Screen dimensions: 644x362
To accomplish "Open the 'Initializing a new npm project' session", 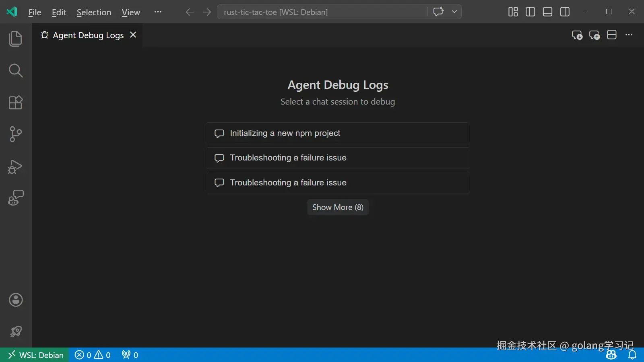I will tap(338, 133).
